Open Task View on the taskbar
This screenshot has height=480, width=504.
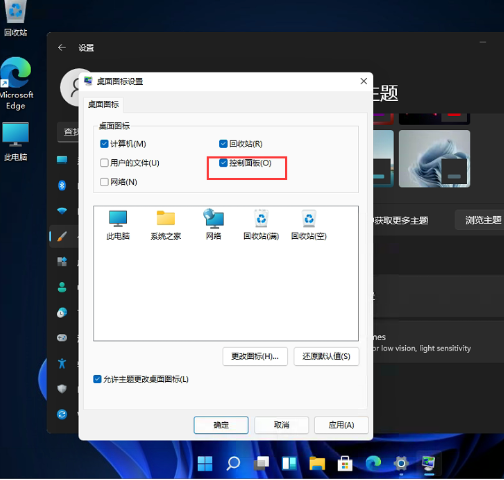click(x=261, y=463)
